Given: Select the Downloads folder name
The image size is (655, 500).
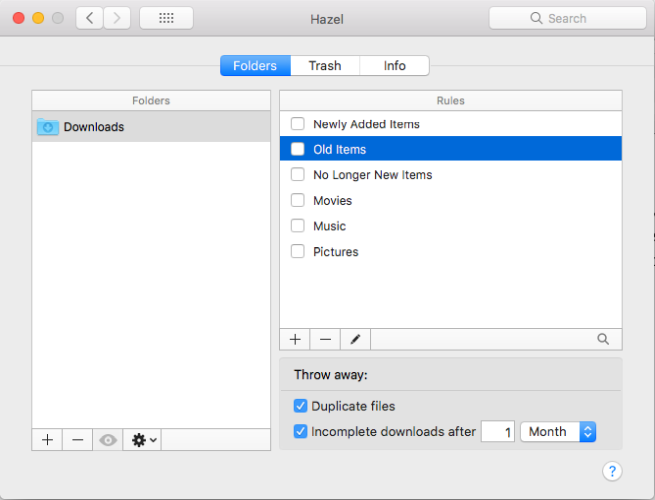Looking at the screenshot, I should tap(94, 127).
